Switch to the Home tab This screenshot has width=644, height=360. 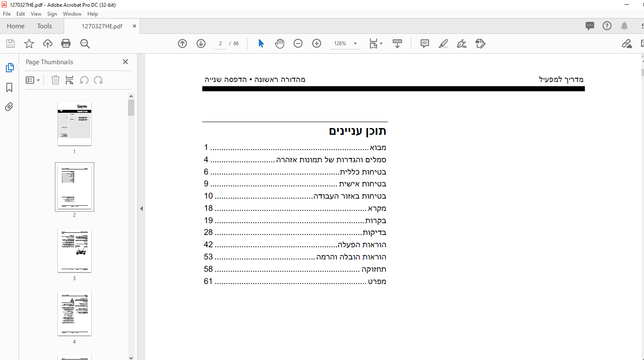(x=16, y=26)
